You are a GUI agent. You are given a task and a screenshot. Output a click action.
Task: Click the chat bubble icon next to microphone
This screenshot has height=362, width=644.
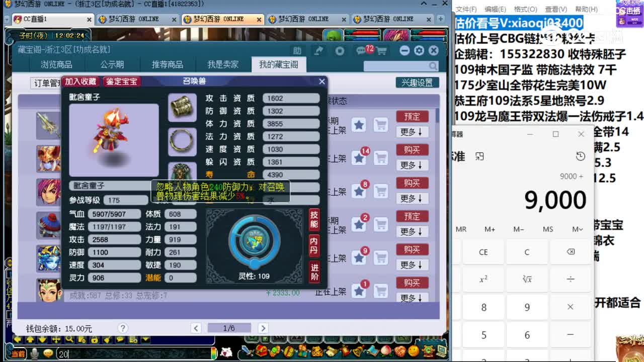48,353
